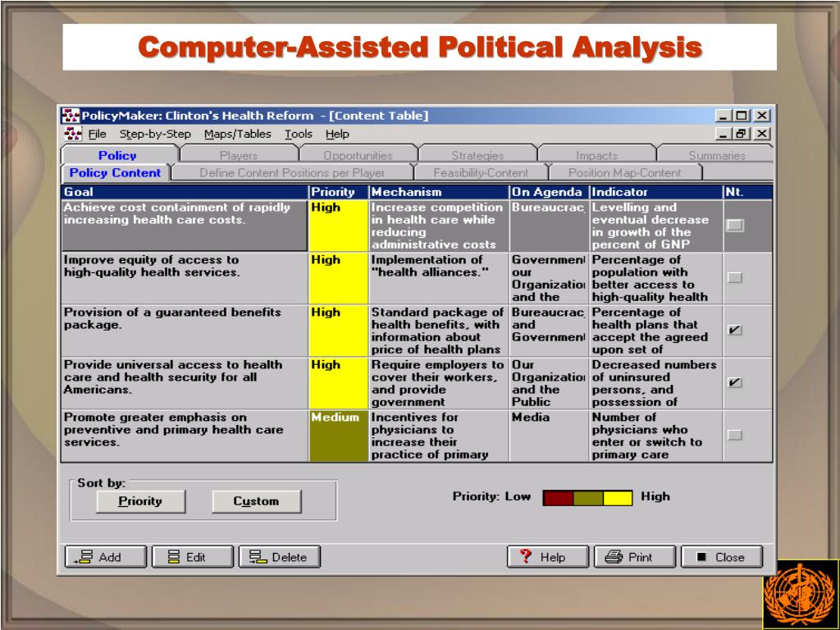The image size is (840, 630).
Task: Switch to the Strategies tab
Action: (477, 155)
